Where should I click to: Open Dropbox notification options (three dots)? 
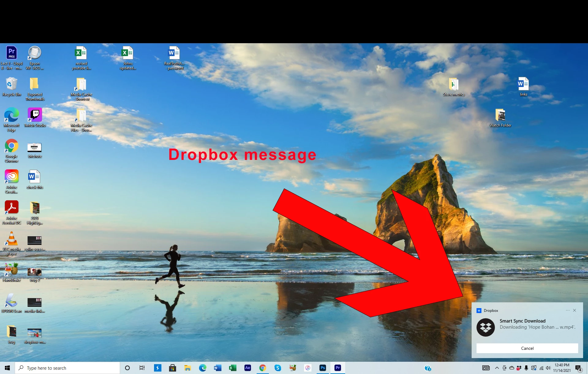567,310
